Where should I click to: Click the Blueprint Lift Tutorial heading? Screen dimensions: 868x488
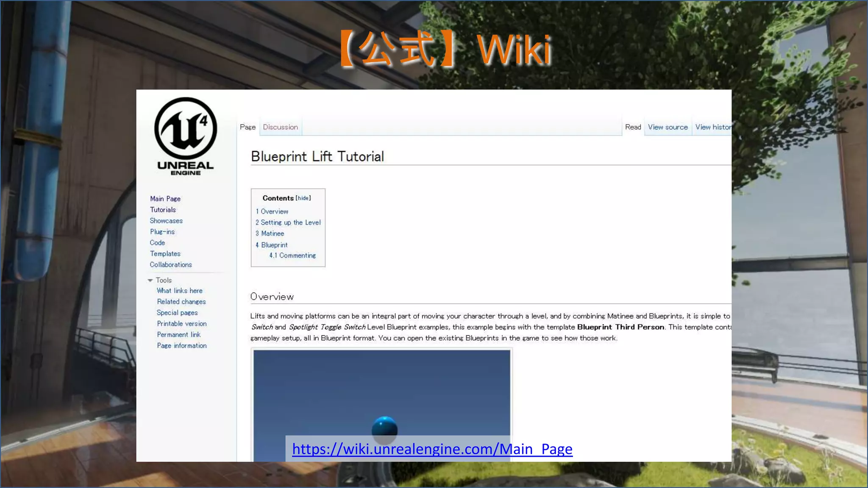pos(317,156)
